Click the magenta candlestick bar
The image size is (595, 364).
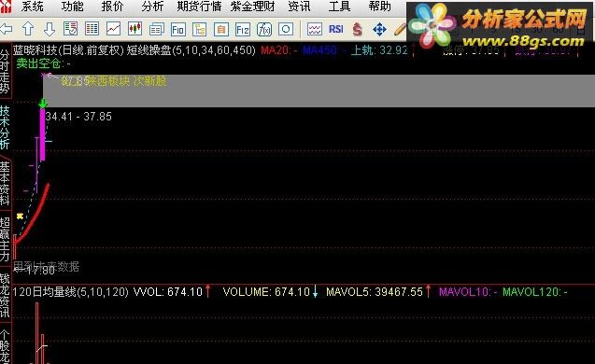pos(43,134)
